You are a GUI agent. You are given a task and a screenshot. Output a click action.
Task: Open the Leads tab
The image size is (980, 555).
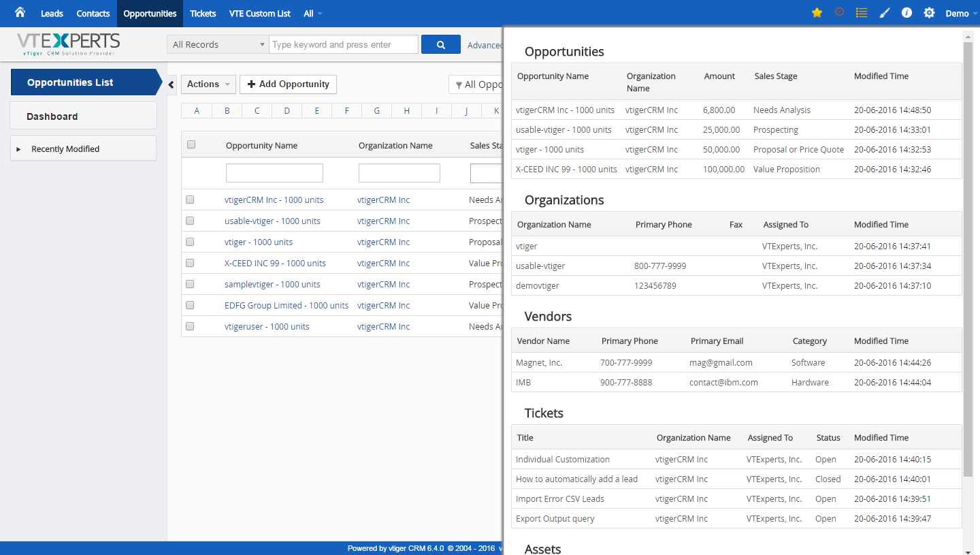point(52,14)
